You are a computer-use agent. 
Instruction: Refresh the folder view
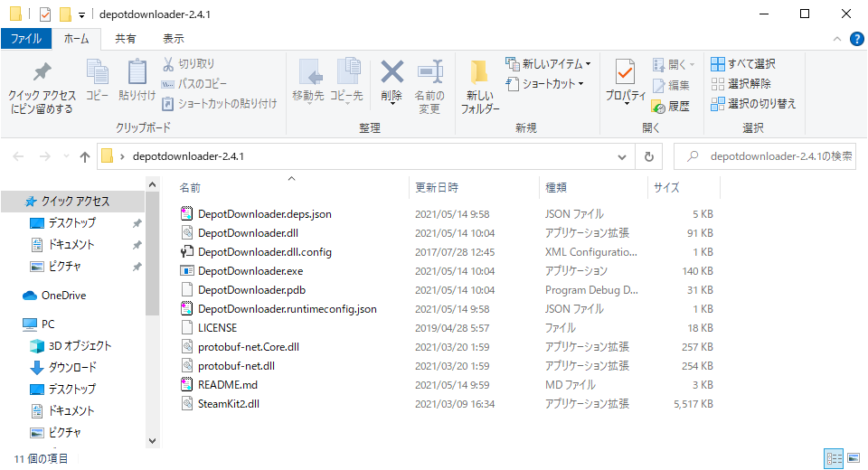pyautogui.click(x=649, y=156)
